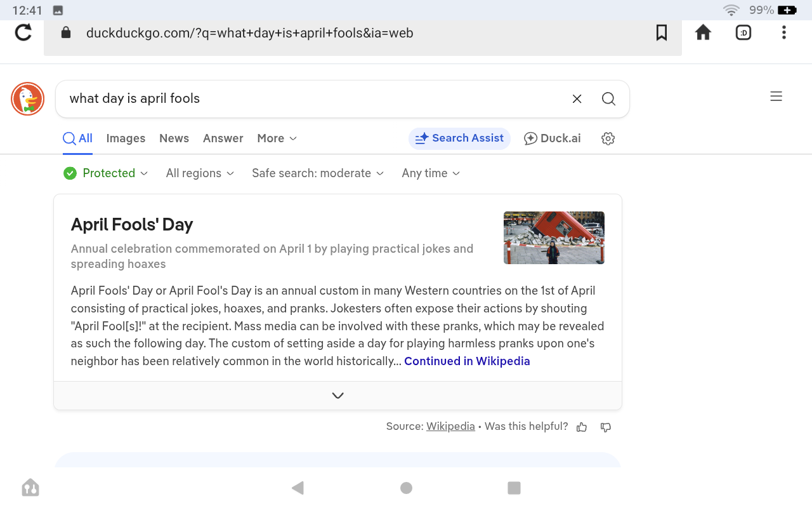This screenshot has height=508, width=812.
Task: Expand the All regions dropdown
Action: click(x=200, y=173)
